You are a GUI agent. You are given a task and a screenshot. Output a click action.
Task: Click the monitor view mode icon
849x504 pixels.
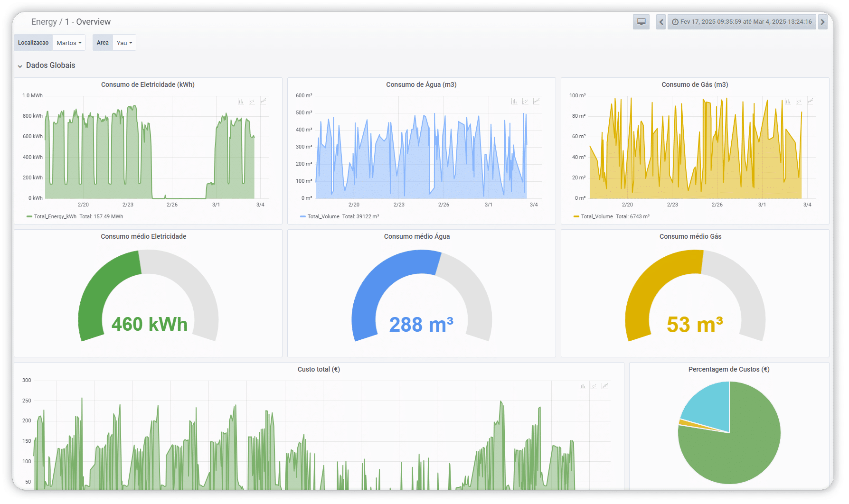641,22
